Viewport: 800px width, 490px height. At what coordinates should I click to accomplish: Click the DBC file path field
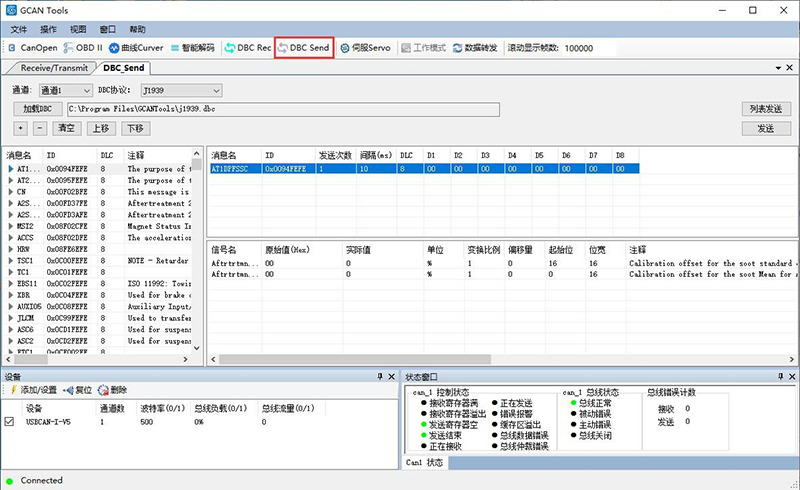point(300,108)
